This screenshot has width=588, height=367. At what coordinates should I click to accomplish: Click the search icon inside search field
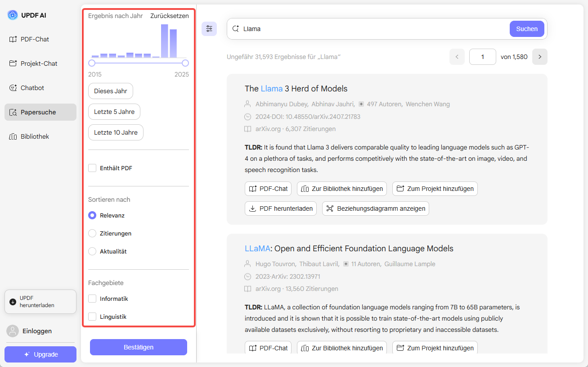(235, 29)
